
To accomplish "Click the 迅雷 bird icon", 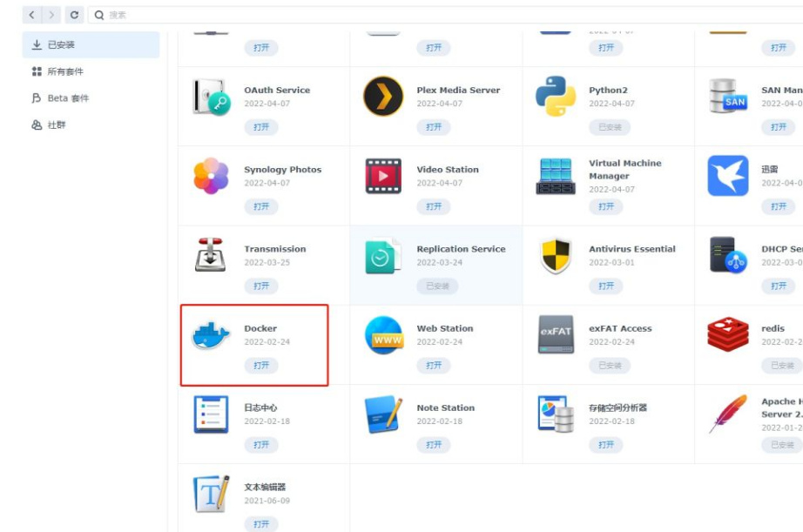I will pyautogui.click(x=728, y=176).
